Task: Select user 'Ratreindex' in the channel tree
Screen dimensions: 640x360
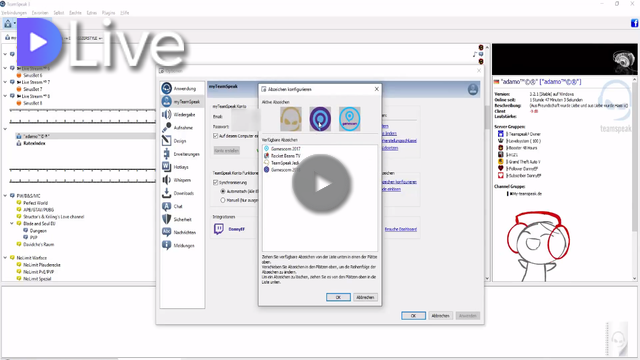Action: point(34,143)
